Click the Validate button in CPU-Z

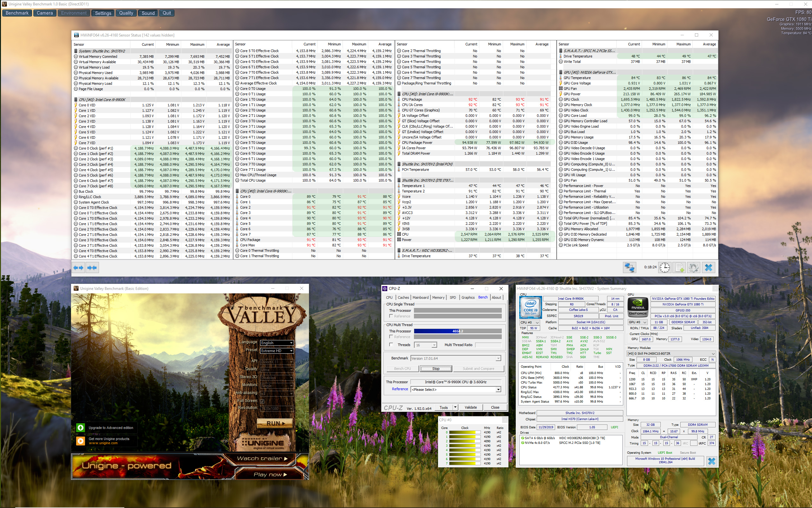click(x=470, y=407)
